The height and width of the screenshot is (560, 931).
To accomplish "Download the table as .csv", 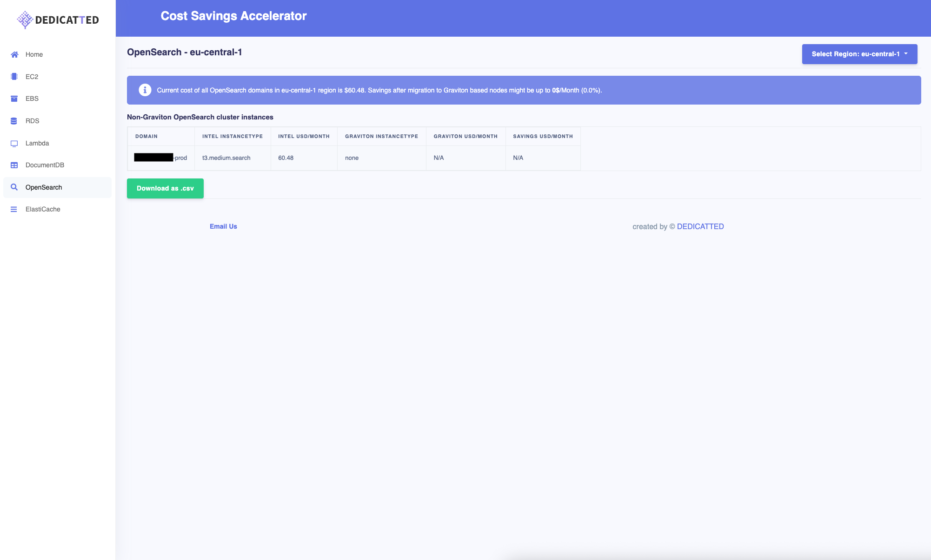I will tap(165, 188).
